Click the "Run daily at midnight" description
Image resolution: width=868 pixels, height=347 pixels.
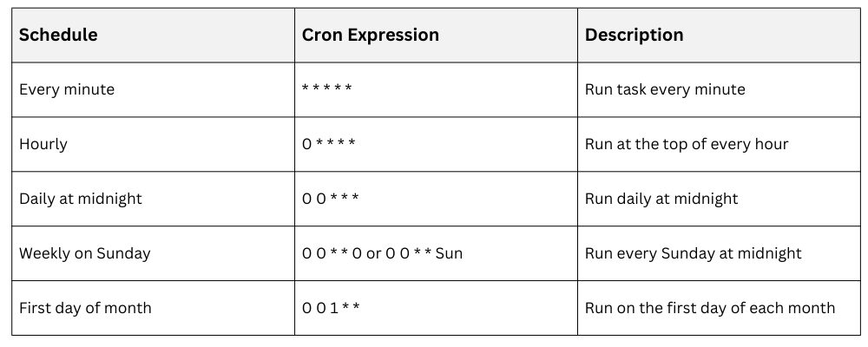[x=661, y=199]
